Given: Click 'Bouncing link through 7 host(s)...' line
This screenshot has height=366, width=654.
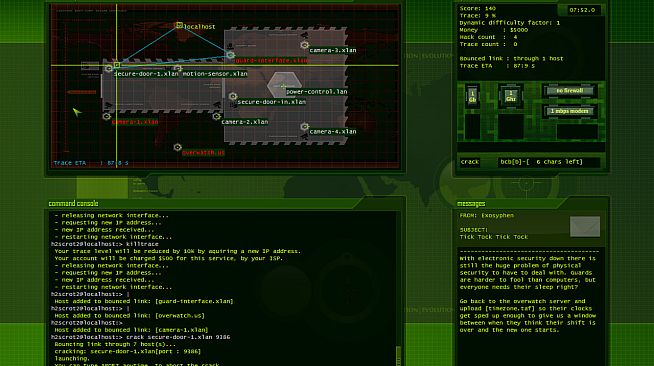Looking at the screenshot, I should point(115,344).
